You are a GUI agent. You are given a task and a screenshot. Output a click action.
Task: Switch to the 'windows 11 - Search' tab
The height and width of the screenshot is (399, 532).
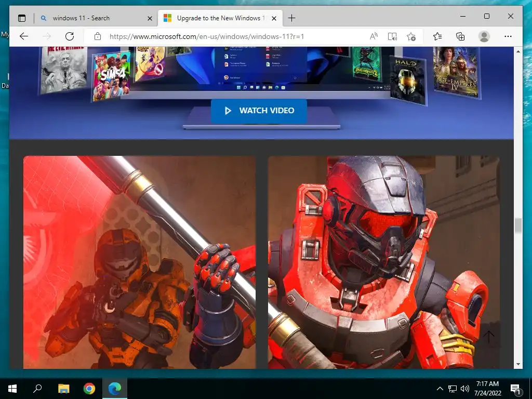pos(97,18)
